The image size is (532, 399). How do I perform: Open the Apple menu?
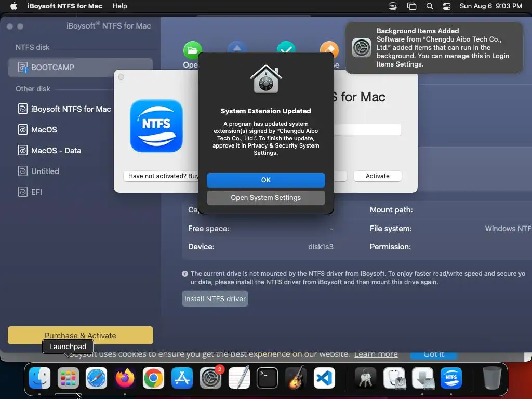pyautogui.click(x=14, y=6)
